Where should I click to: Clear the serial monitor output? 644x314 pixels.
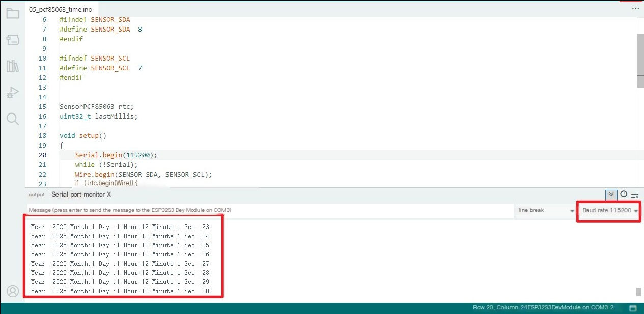635,195
